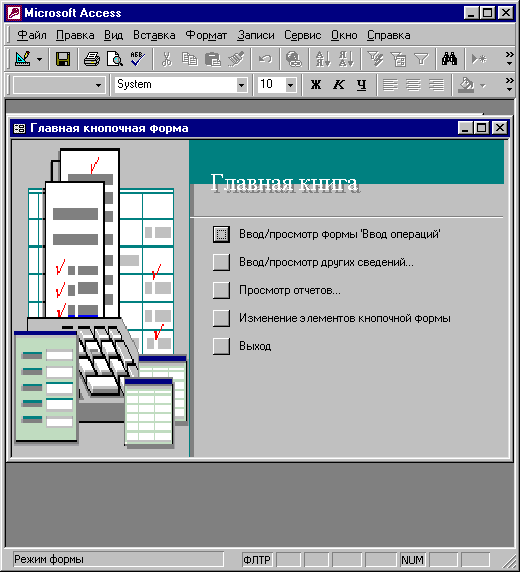Open the Формат menu
Screen dimensions: 520x572
coord(206,35)
